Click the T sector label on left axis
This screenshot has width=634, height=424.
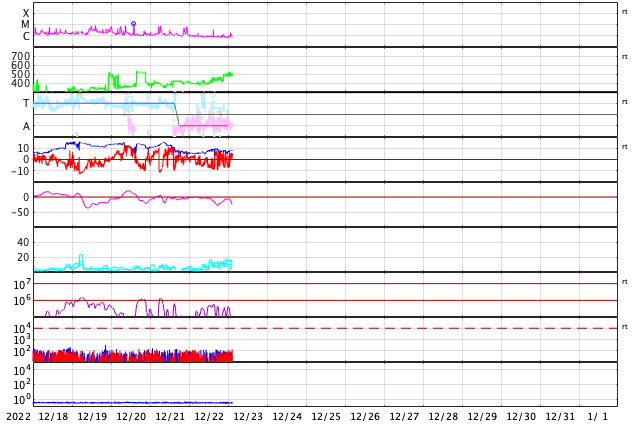click(x=26, y=103)
